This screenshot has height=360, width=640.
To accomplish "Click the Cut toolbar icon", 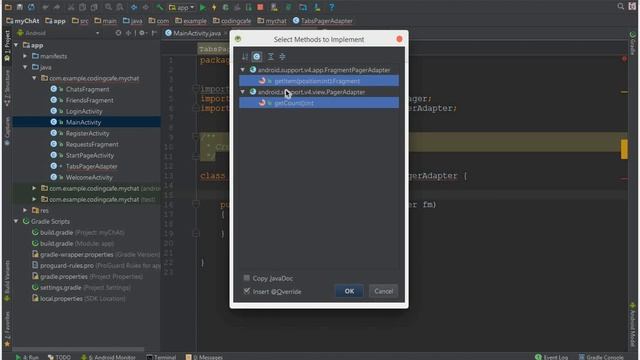I will pos(71,7).
